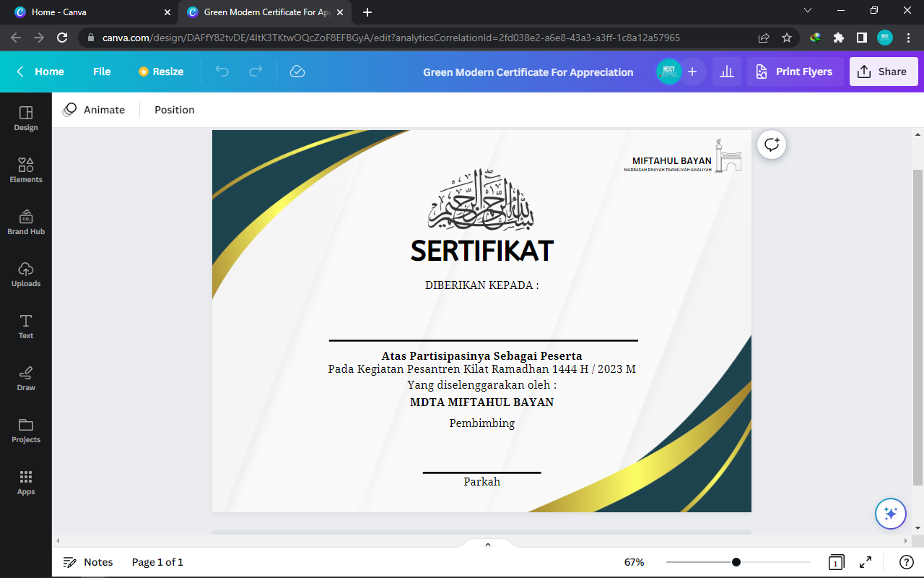
Task: Reload the browser page
Action: [x=62, y=38]
